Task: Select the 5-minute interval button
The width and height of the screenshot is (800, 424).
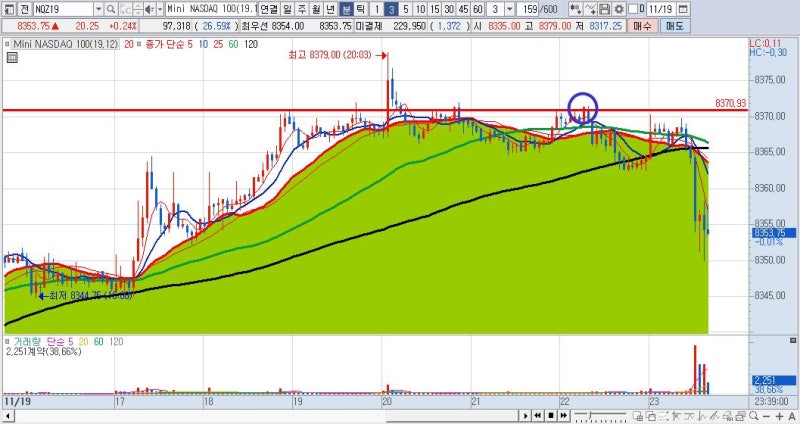Action: pos(406,9)
